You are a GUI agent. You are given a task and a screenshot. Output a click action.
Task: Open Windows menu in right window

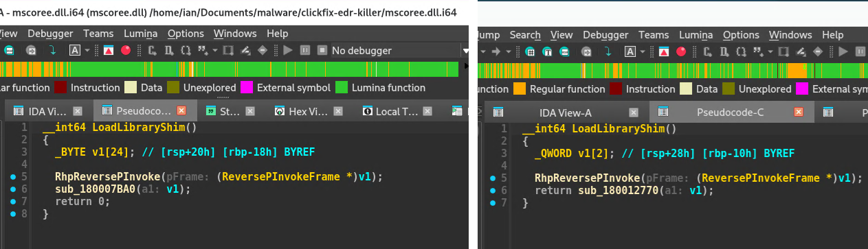click(790, 34)
